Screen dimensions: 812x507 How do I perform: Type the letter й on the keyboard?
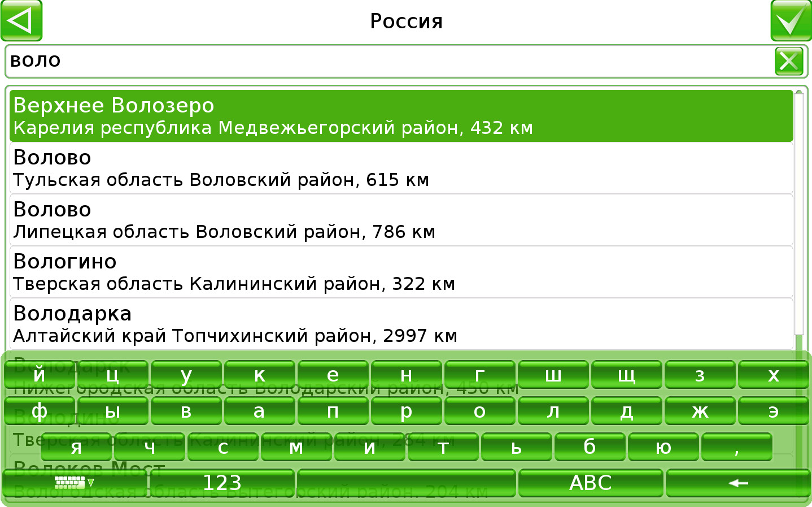click(x=40, y=375)
